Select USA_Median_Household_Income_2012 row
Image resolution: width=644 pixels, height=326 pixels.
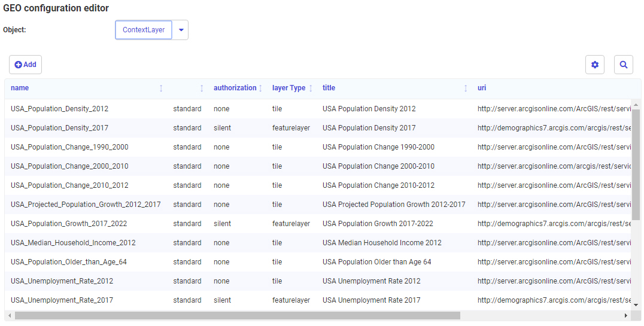pos(73,243)
